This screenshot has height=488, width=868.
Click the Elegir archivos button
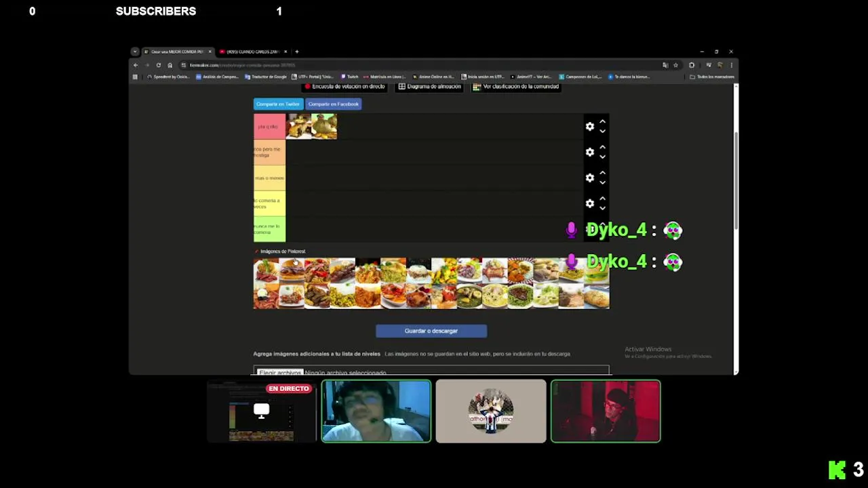[279, 372]
